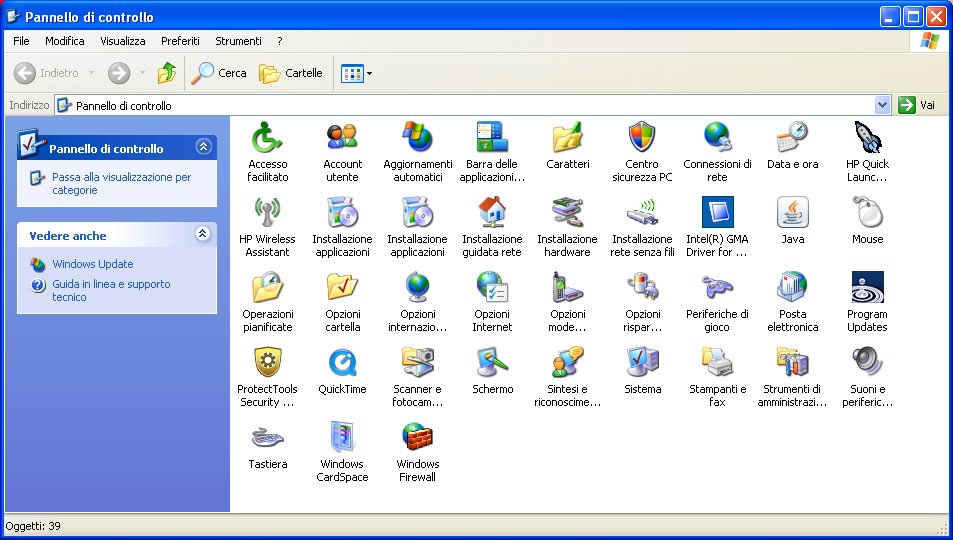Viewport: 953px width, 540px height.
Task: Open Periferiche di gioco icon
Action: click(x=717, y=287)
